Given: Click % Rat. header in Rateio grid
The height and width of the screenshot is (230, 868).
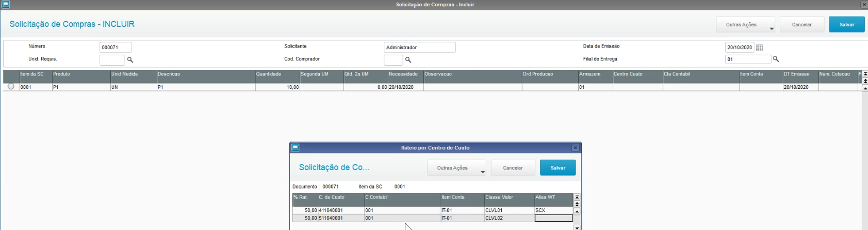Looking at the screenshot, I should [305, 200].
